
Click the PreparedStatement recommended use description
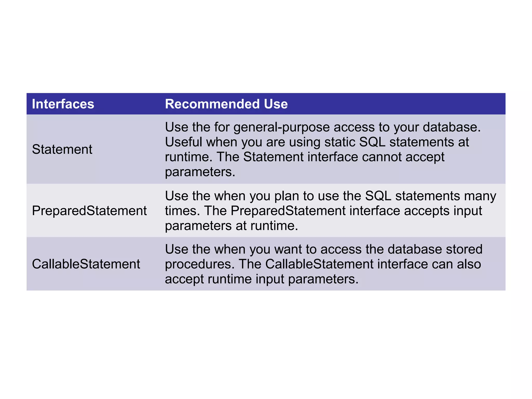(x=330, y=211)
